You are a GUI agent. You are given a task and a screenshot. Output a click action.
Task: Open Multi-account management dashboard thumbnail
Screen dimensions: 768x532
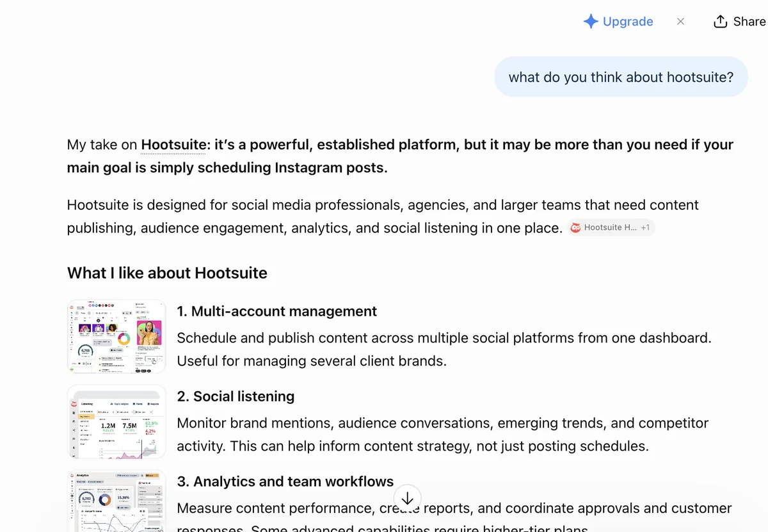pos(116,336)
